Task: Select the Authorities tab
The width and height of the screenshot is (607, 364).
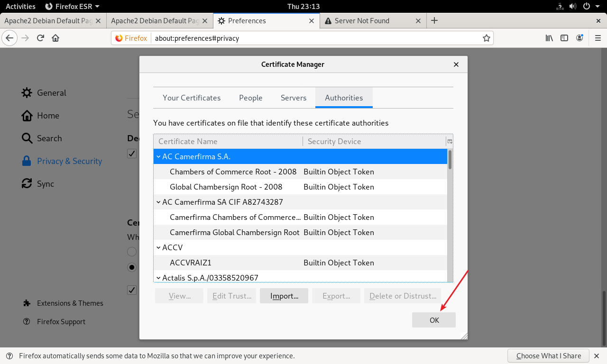Action: (x=344, y=98)
